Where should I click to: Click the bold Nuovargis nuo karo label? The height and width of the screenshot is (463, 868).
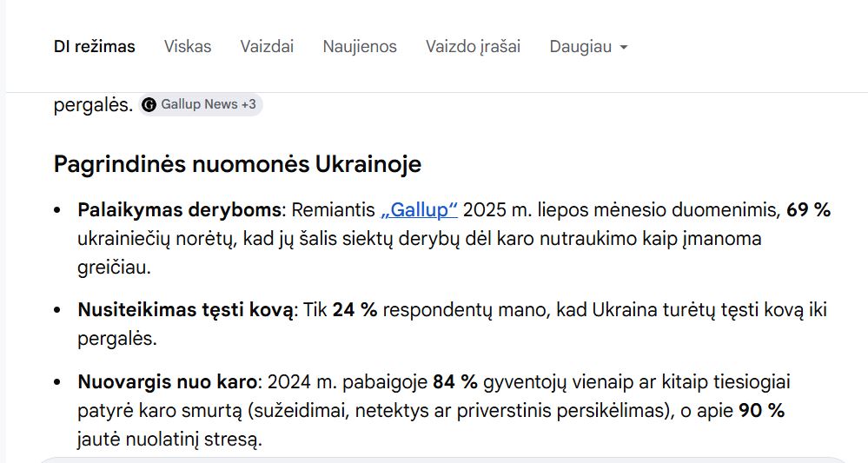pyautogui.click(x=168, y=382)
